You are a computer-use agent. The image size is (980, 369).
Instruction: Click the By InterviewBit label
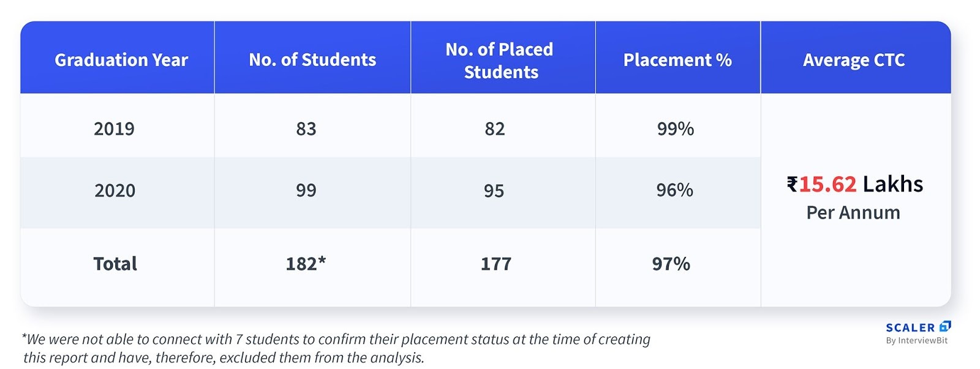click(916, 341)
